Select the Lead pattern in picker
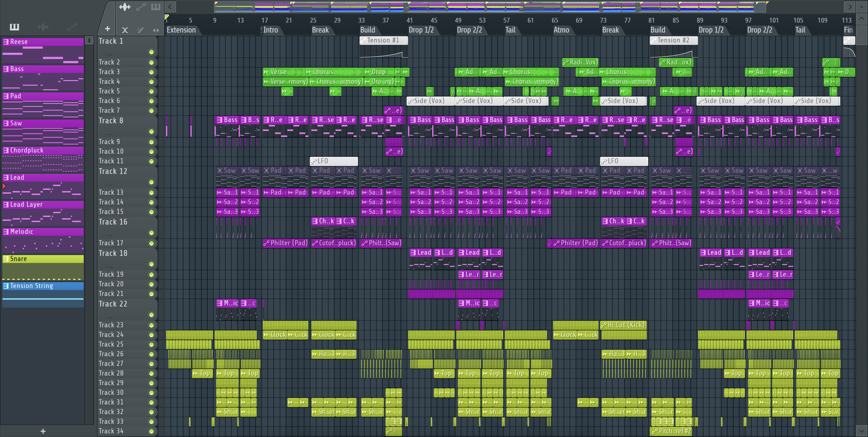The width and height of the screenshot is (868, 437). 43,186
